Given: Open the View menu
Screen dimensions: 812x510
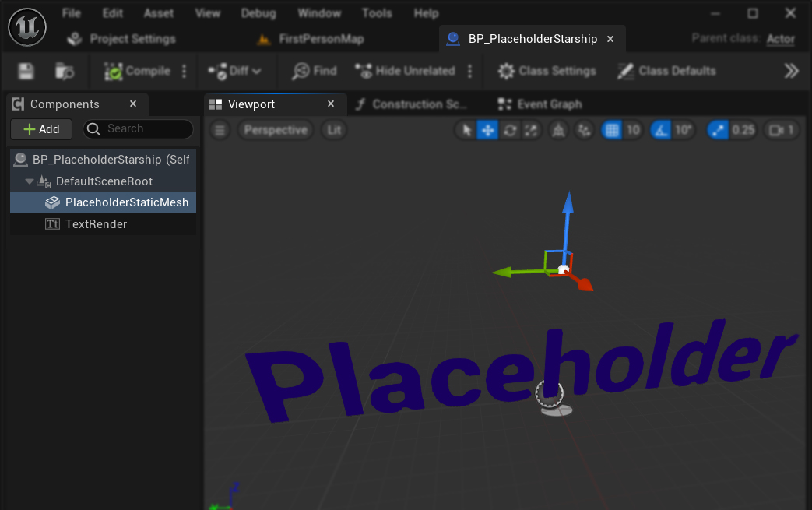Looking at the screenshot, I should [x=207, y=13].
